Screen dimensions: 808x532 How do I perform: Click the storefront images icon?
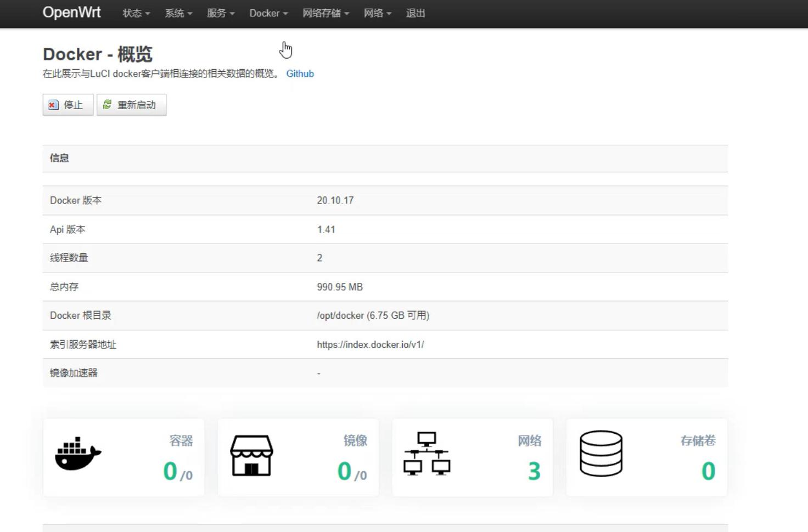[251, 455]
